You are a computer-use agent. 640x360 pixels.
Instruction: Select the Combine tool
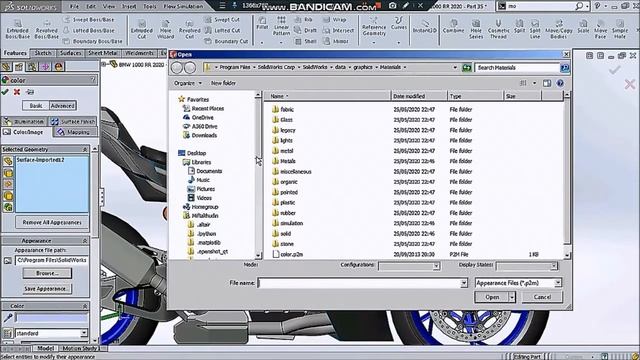coord(453,26)
